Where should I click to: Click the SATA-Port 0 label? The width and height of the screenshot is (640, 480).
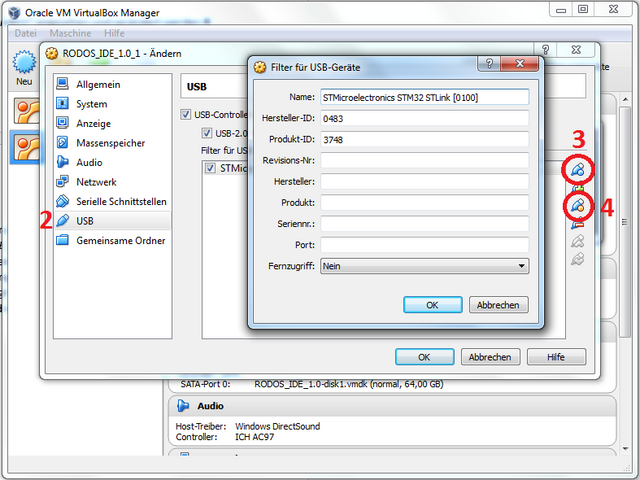[x=205, y=384]
